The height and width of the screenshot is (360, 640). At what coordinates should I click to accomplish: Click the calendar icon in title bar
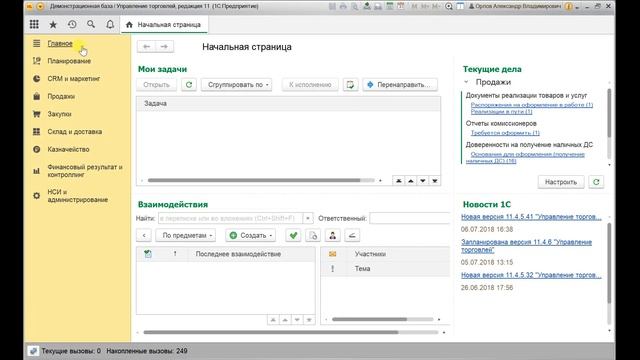click(401, 6)
